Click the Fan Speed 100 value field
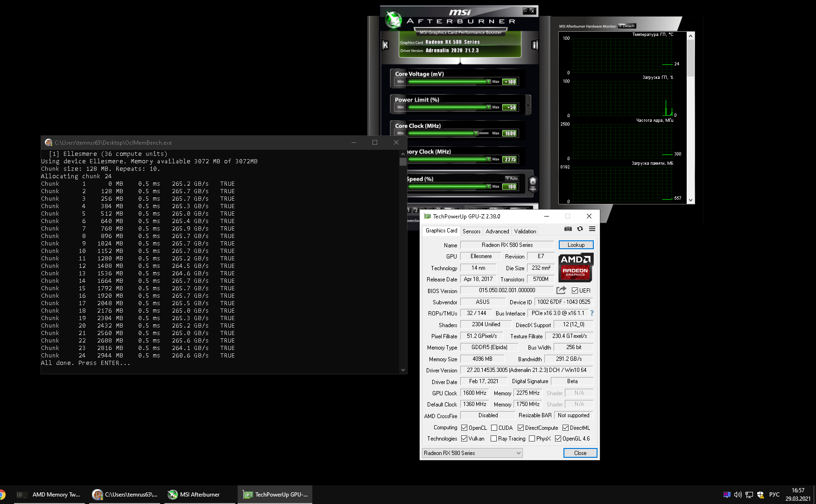Viewport: 816px width, 504px height. 510,187
